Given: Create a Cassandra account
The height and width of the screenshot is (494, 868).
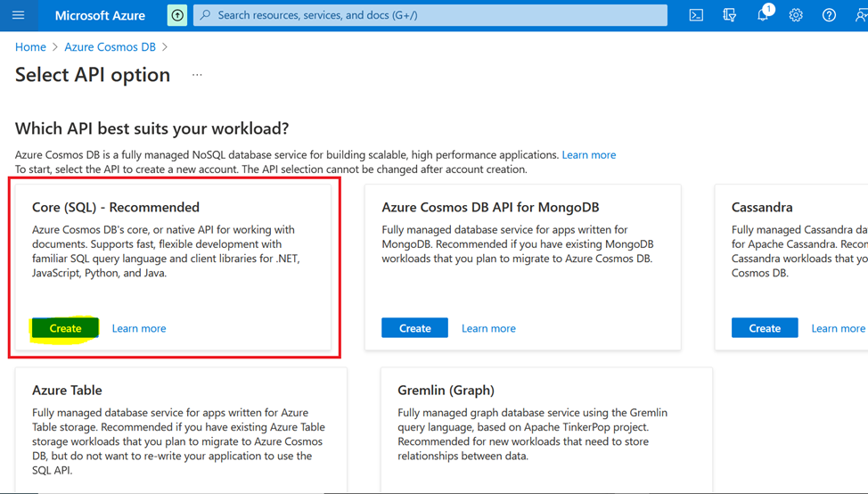Looking at the screenshot, I should click(x=765, y=328).
